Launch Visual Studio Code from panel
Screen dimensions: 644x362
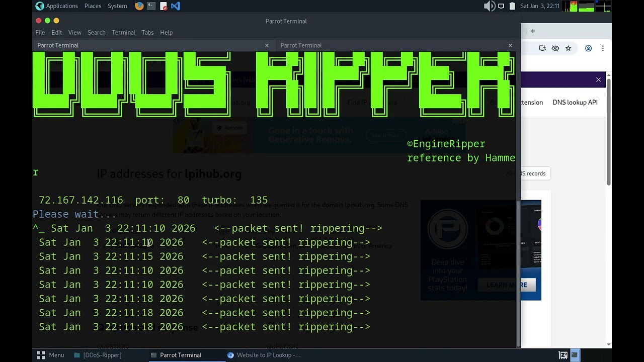click(x=176, y=6)
